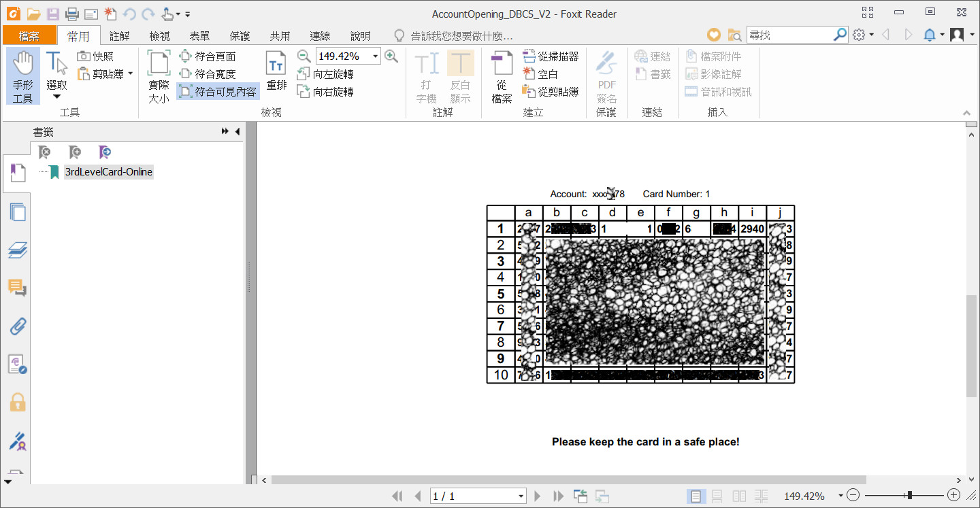This screenshot has width=980, height=508.
Task: Click the orange heart favorite icon
Action: point(714,35)
